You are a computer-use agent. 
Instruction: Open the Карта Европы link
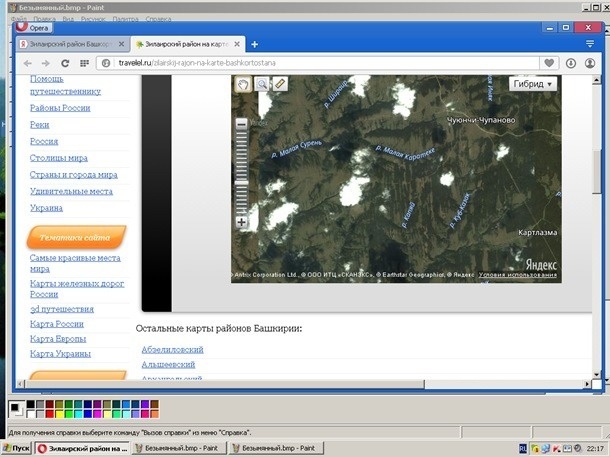pos(58,339)
